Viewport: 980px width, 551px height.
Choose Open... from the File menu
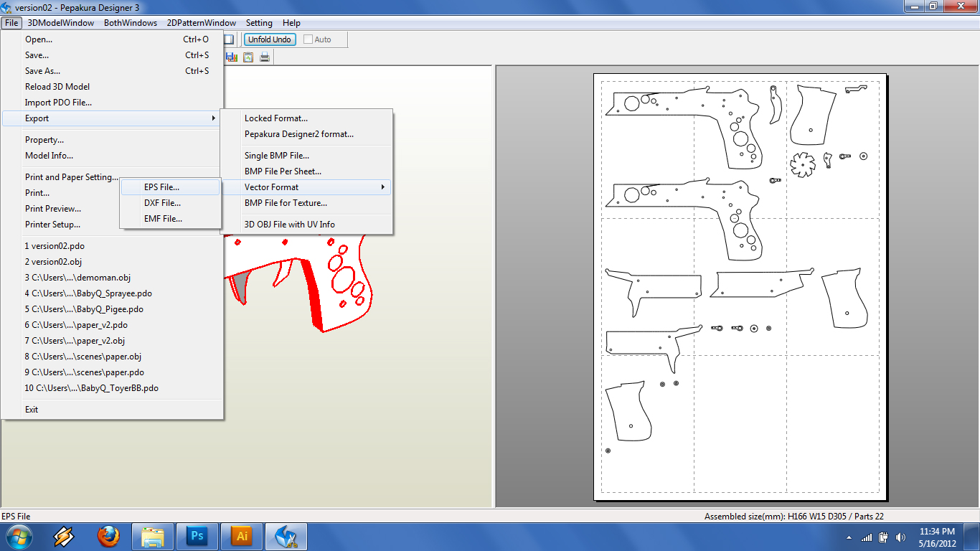pyautogui.click(x=112, y=39)
